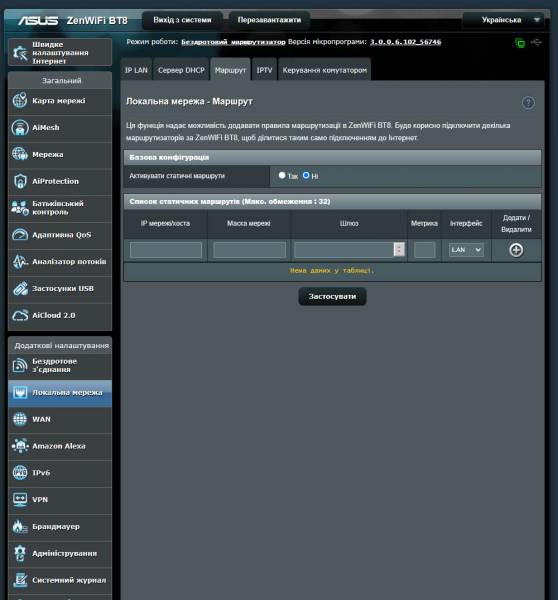The width and height of the screenshot is (558, 600).
Task: Click the Застосунки USB icon
Action: coord(20,288)
